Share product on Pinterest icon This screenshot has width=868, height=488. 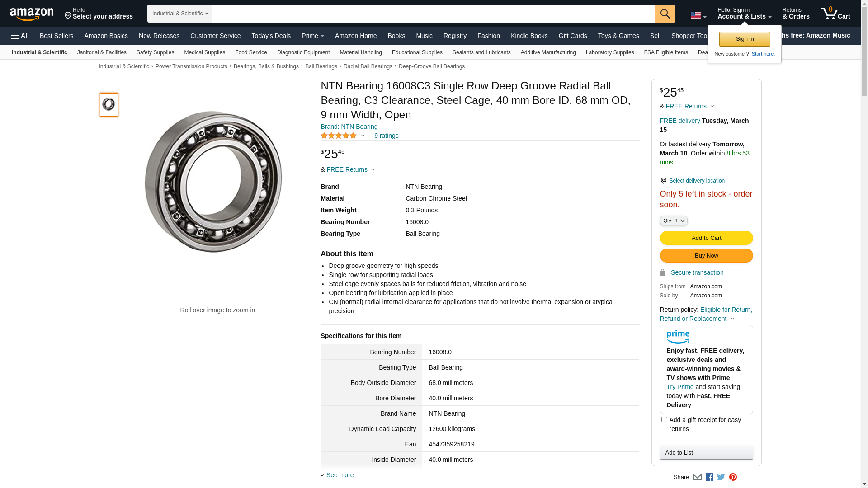click(733, 477)
